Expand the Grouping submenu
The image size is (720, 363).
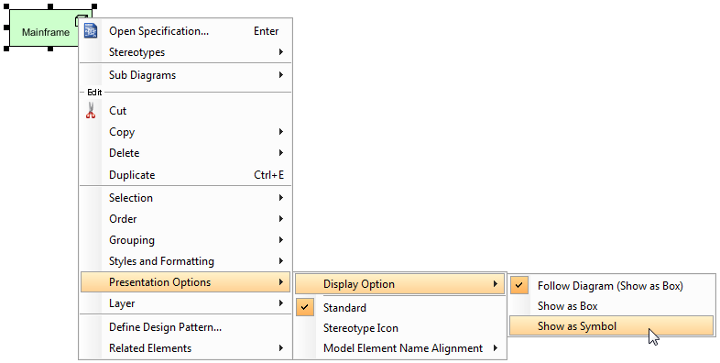tap(186, 240)
